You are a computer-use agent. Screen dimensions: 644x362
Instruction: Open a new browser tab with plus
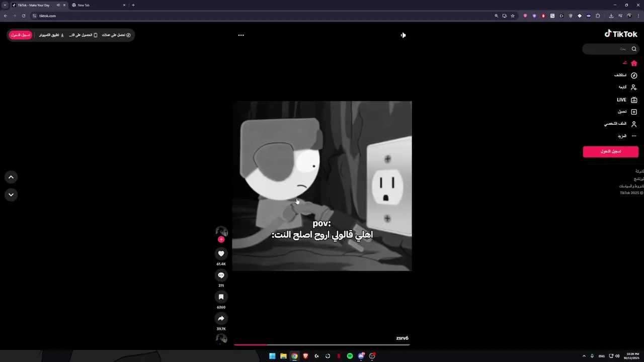coord(133,5)
